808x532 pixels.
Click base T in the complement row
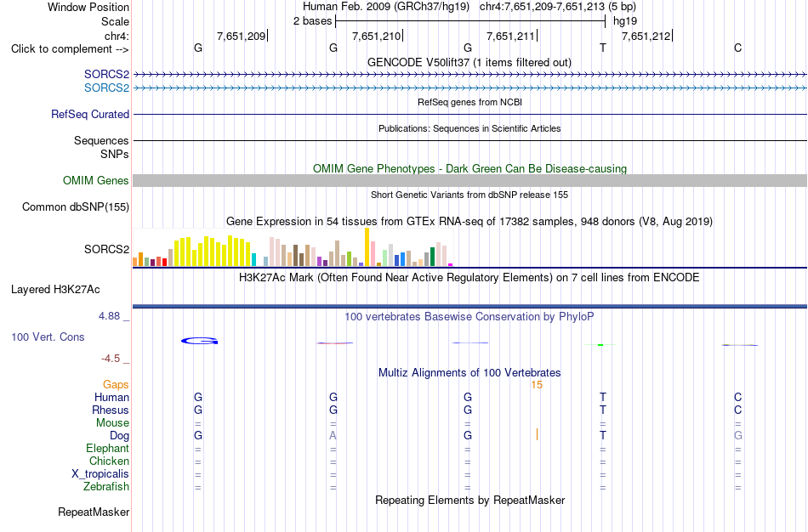pos(603,48)
